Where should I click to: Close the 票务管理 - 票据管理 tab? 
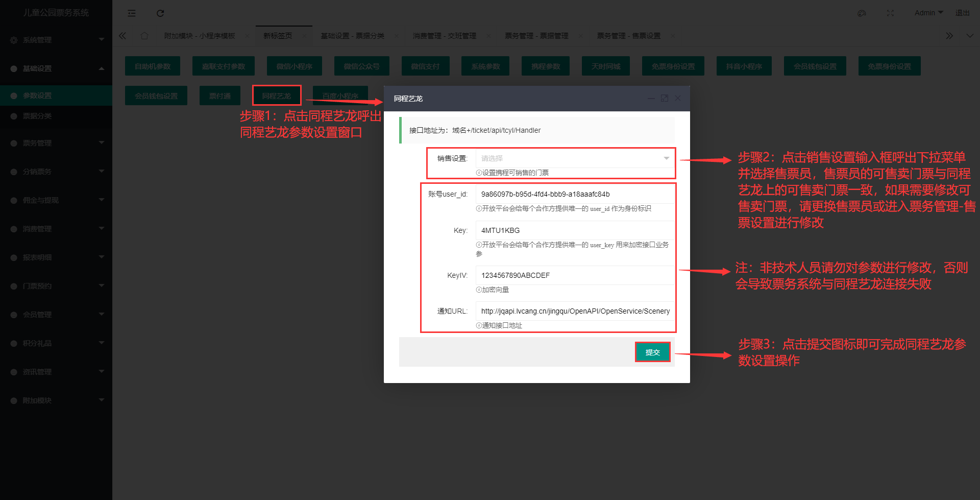click(580, 36)
